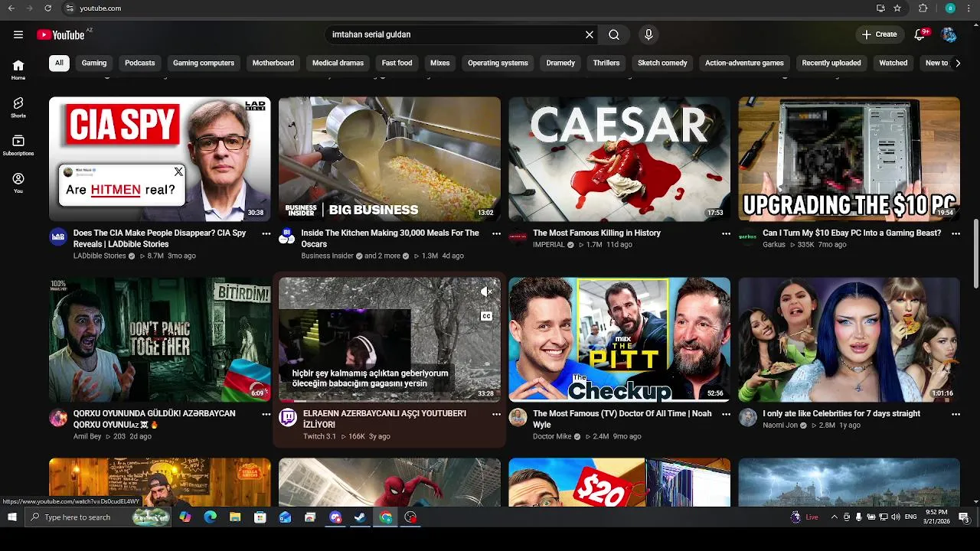Open more options for CIA Spy video
Image resolution: width=980 pixels, height=551 pixels.
[x=266, y=233]
